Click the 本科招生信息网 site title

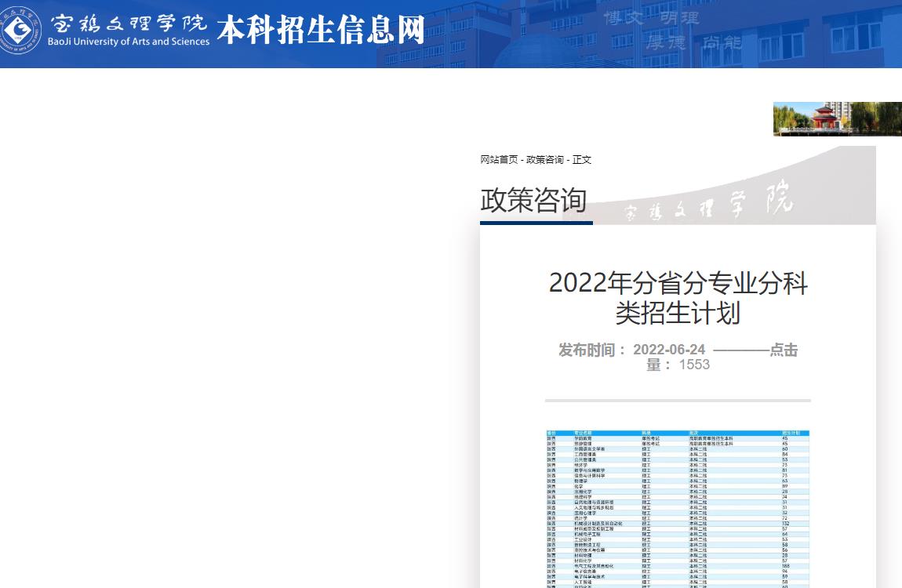point(320,30)
